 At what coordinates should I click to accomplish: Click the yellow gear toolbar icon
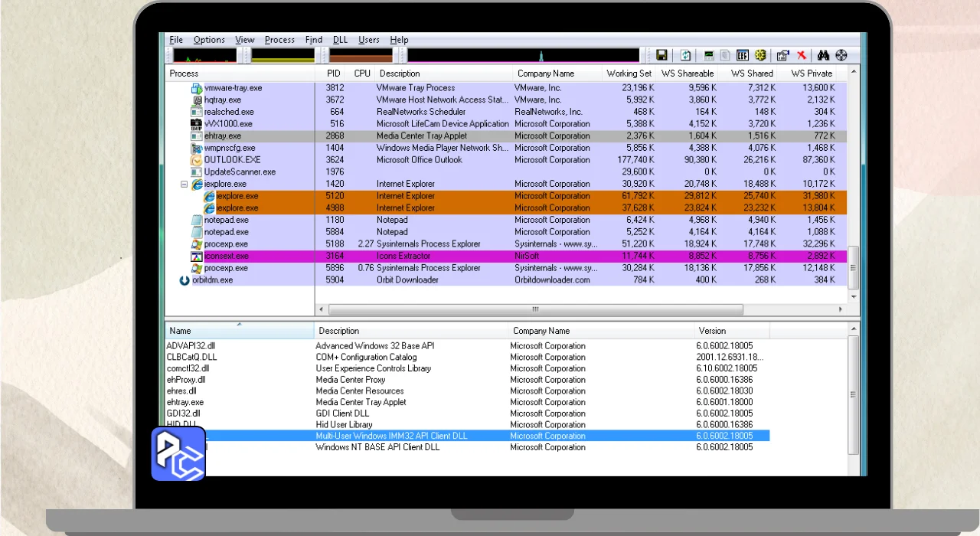coord(760,55)
